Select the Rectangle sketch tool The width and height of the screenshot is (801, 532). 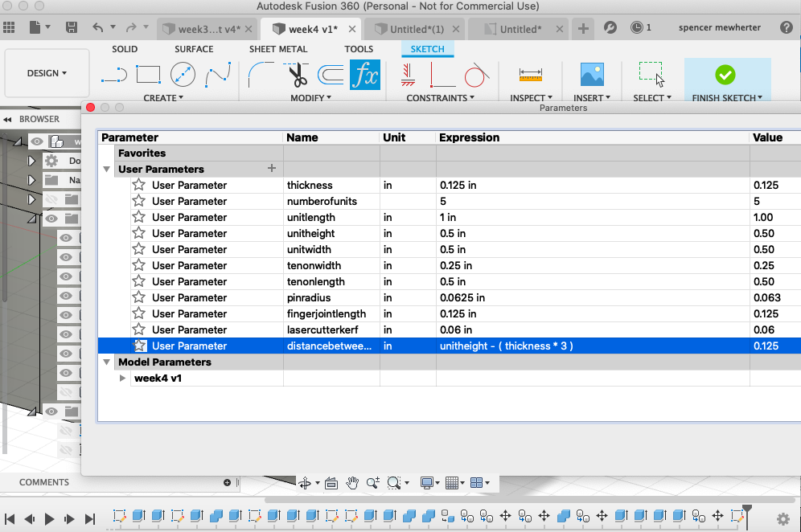pos(148,75)
